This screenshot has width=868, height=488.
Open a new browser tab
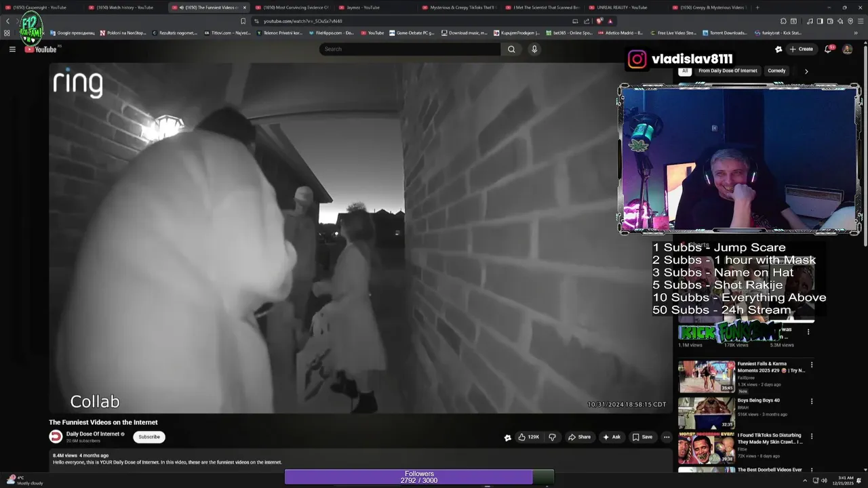pyautogui.click(x=757, y=7)
